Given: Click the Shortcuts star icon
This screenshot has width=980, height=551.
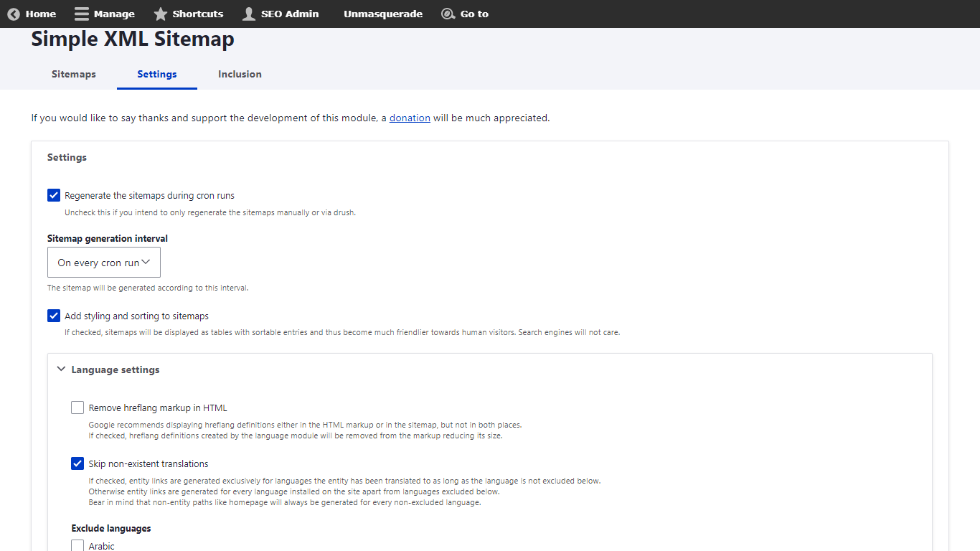Looking at the screenshot, I should (161, 14).
